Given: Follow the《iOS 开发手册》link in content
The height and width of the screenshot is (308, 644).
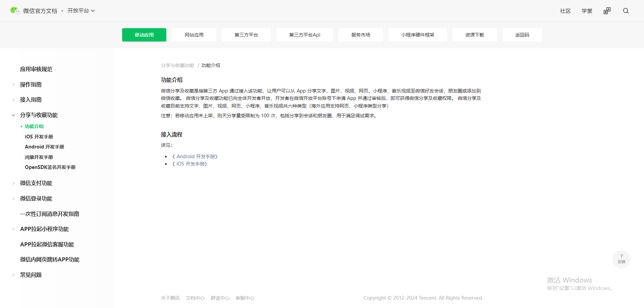Looking at the screenshot, I should point(190,164).
